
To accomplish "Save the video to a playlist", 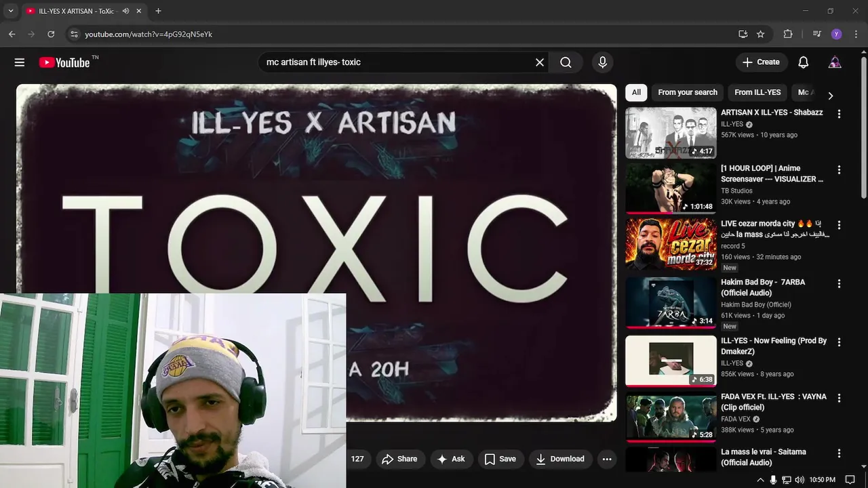I will [x=500, y=459].
